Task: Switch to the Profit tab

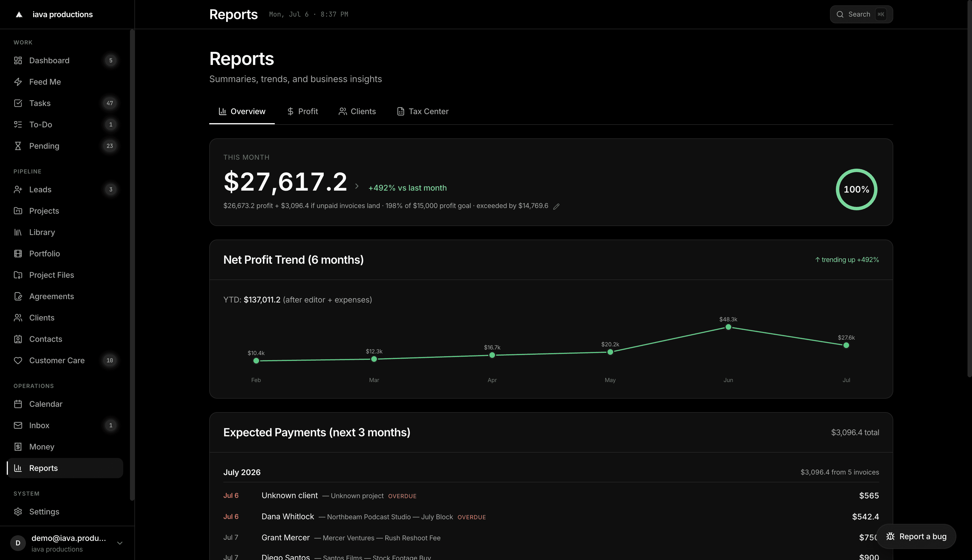Action: pyautogui.click(x=302, y=112)
